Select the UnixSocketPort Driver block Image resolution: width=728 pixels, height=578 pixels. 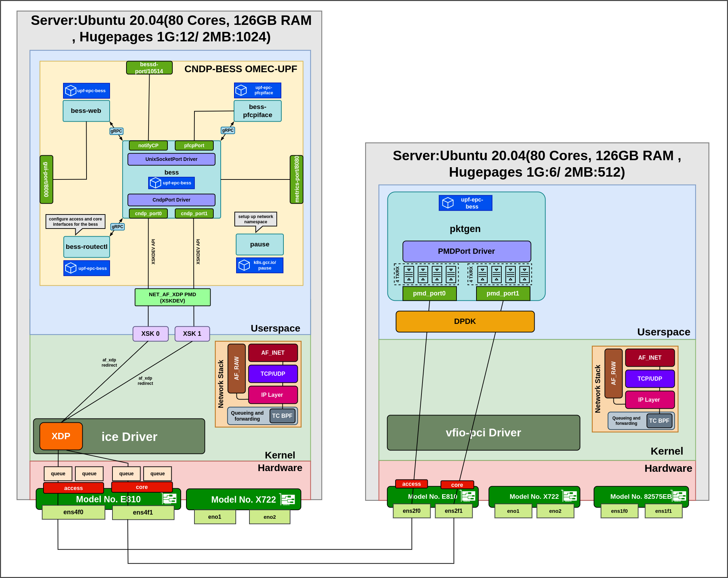point(171,159)
